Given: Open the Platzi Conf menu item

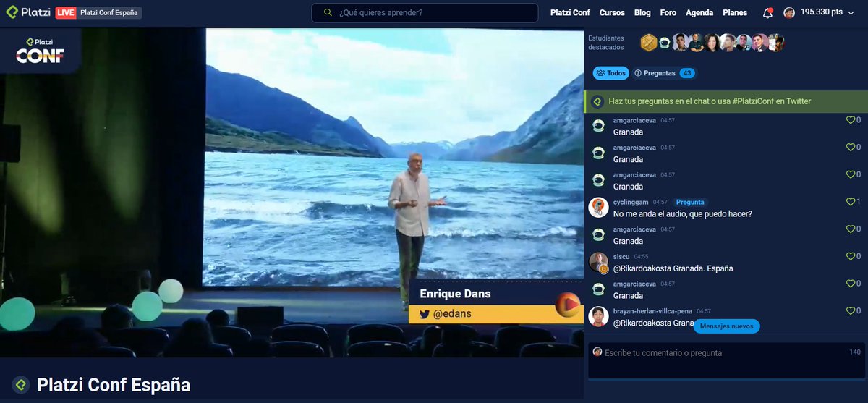Looking at the screenshot, I should coord(571,13).
